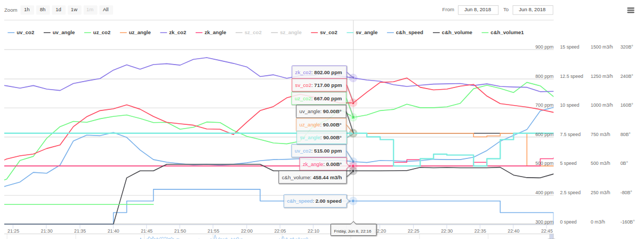Enable hidden sz_co2 series in legend
The width and height of the screenshot is (644, 239).
248,33
